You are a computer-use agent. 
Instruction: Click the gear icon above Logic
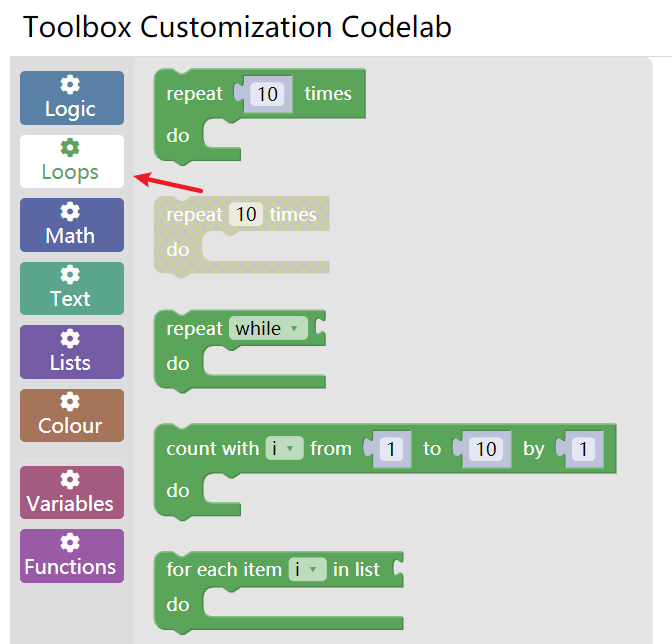click(70, 85)
